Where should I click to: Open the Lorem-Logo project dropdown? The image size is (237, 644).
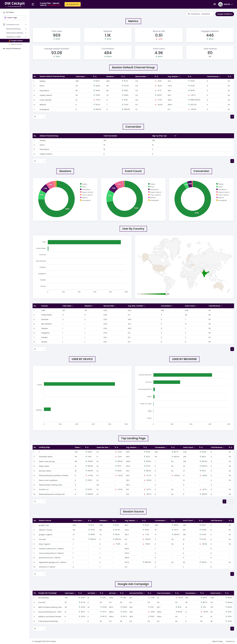(24, 18)
